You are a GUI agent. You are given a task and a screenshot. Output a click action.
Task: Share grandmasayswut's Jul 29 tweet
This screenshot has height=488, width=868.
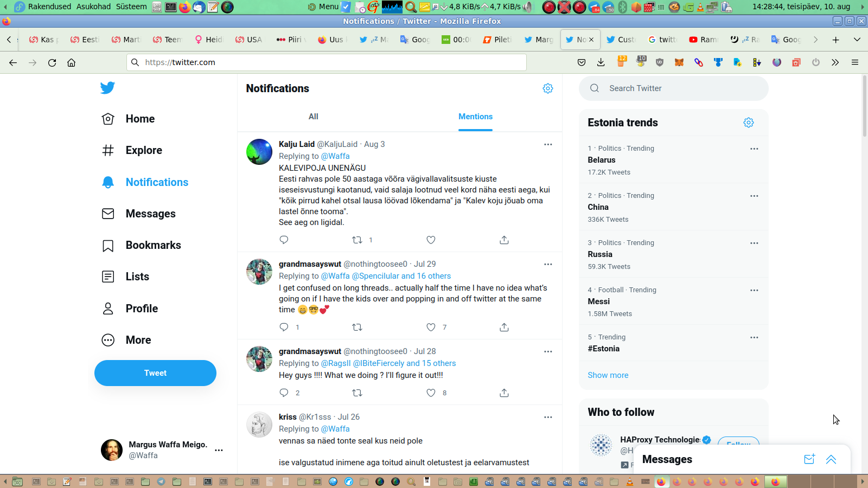pyautogui.click(x=504, y=327)
